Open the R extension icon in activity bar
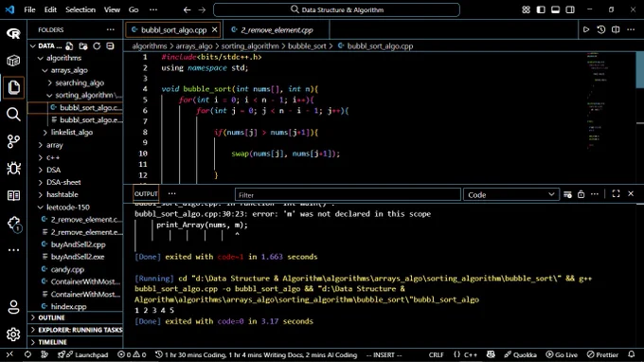Screen dimensions: 644x362 pyautogui.click(x=13, y=33)
